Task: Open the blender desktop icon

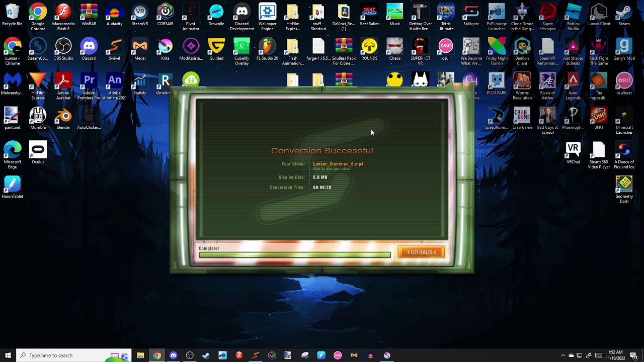Action: [63, 118]
